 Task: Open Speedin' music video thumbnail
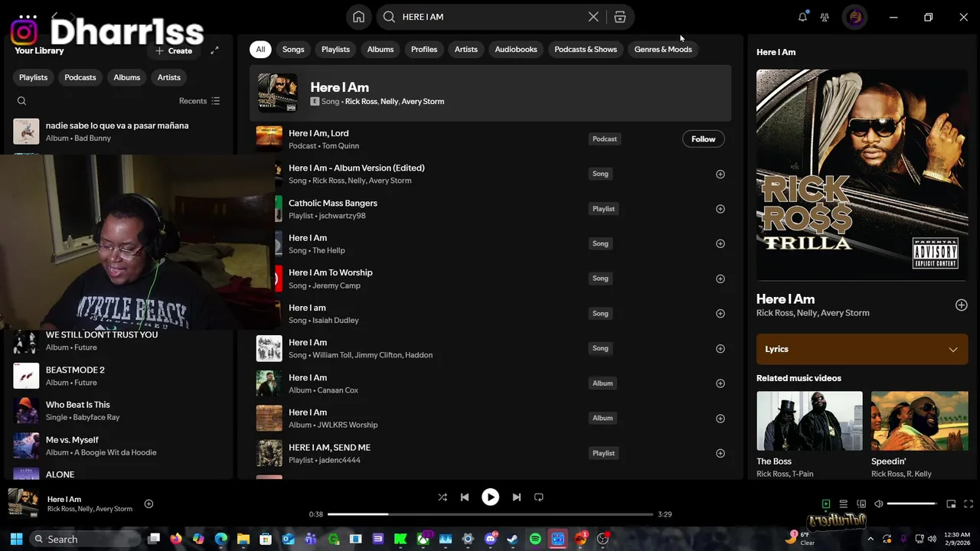920,421
